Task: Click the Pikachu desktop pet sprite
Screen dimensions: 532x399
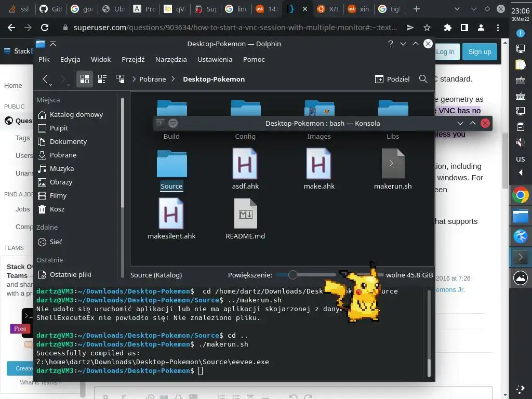Action: 353,292
